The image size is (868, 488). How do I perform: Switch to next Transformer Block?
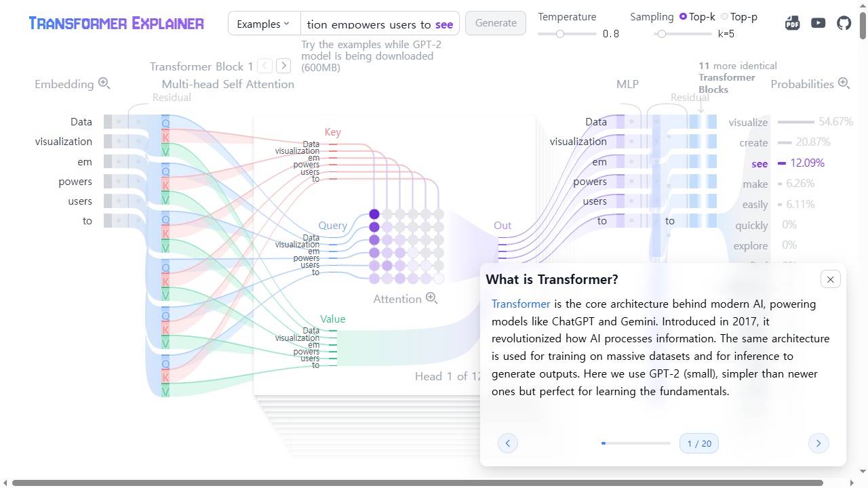click(x=283, y=66)
